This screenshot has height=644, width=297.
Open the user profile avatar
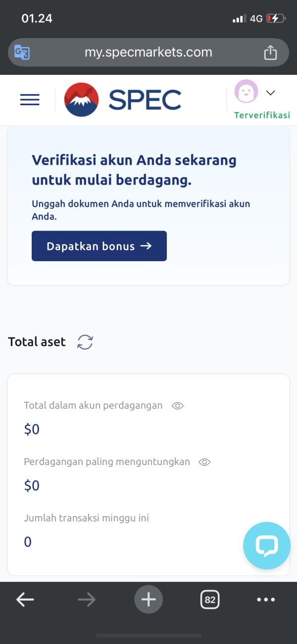246,92
